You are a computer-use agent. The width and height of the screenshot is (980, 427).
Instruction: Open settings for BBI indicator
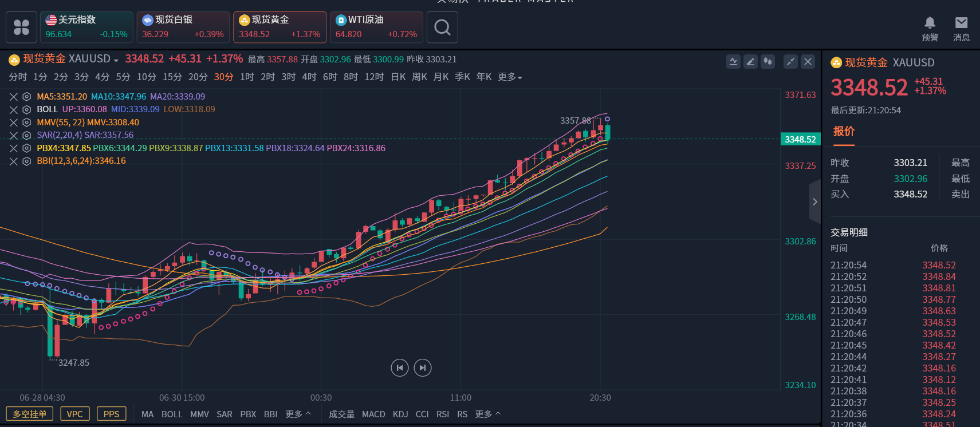[x=26, y=161]
